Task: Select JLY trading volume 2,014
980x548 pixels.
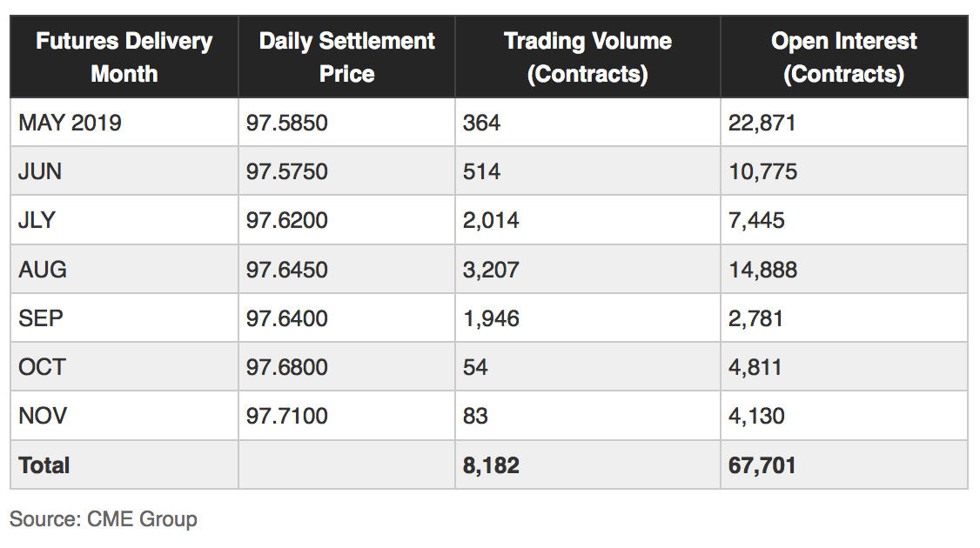Action: pos(491,220)
